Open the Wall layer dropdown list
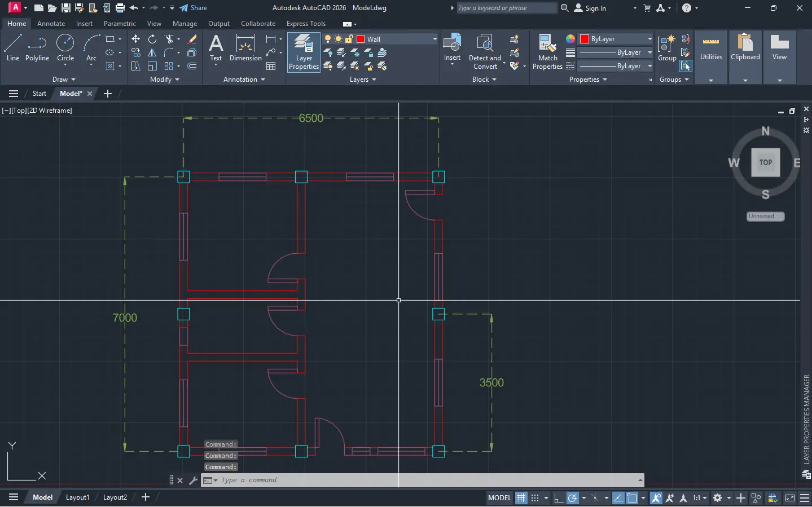 point(434,39)
